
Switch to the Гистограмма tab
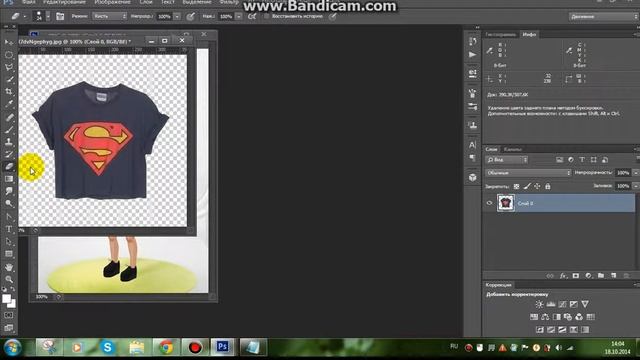(x=501, y=35)
